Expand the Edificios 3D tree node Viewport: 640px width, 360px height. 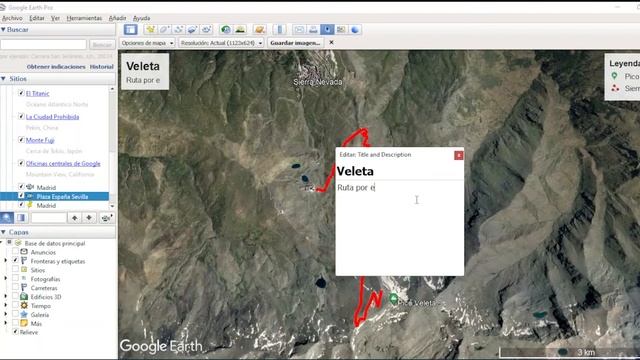5,297
